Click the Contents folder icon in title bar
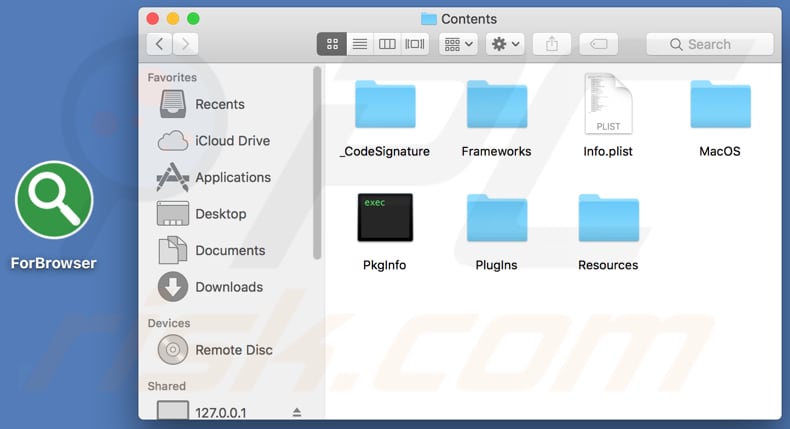 [429, 19]
